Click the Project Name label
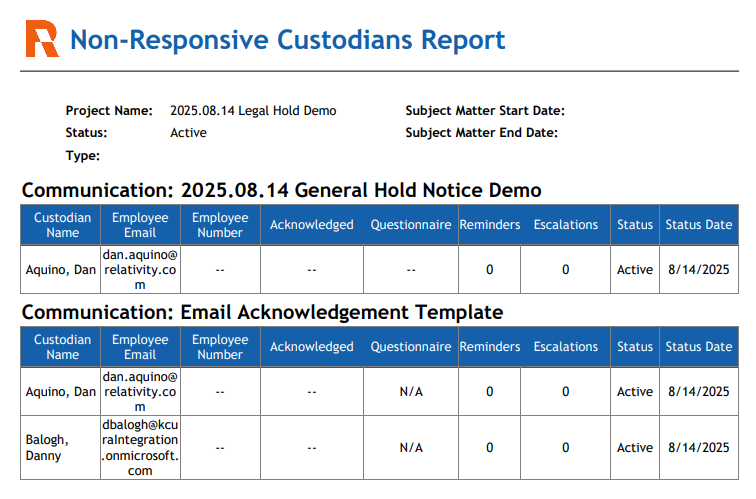The height and width of the screenshot is (499, 756). [x=109, y=111]
